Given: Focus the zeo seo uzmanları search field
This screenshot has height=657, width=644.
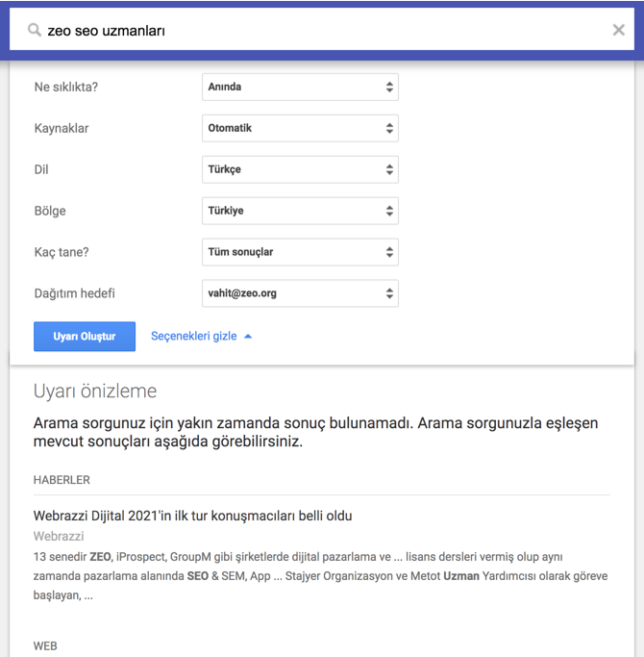Looking at the screenshot, I should [322, 30].
